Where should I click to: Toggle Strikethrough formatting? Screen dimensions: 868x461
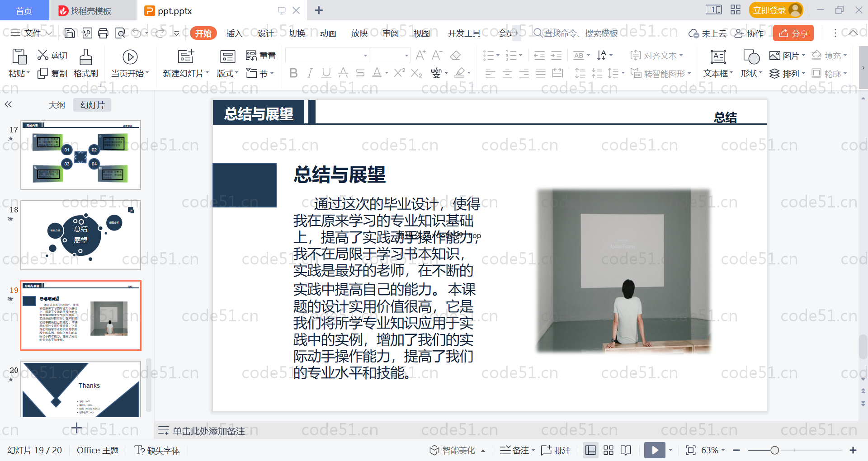click(x=360, y=73)
